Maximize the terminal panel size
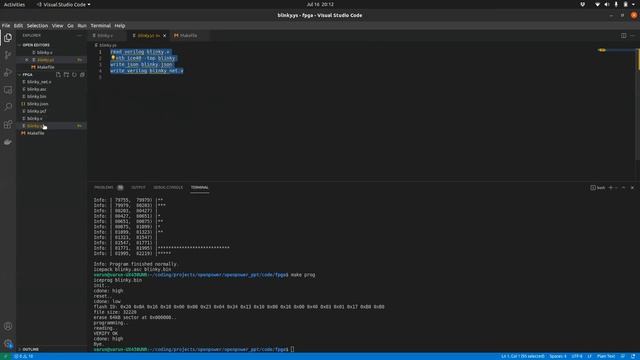 point(623,188)
